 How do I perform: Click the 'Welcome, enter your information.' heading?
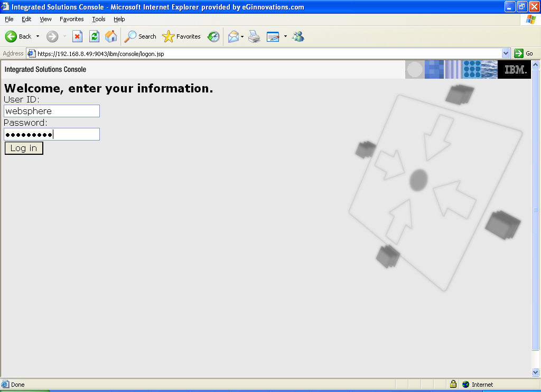[x=108, y=88]
